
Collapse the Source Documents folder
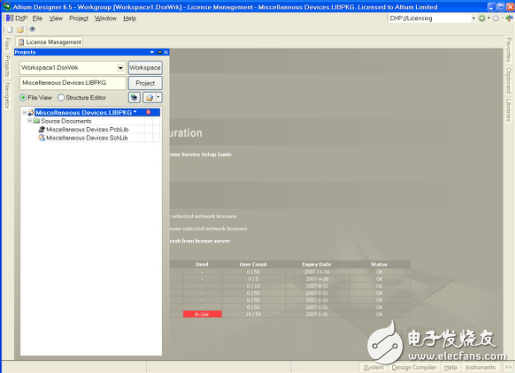point(30,121)
